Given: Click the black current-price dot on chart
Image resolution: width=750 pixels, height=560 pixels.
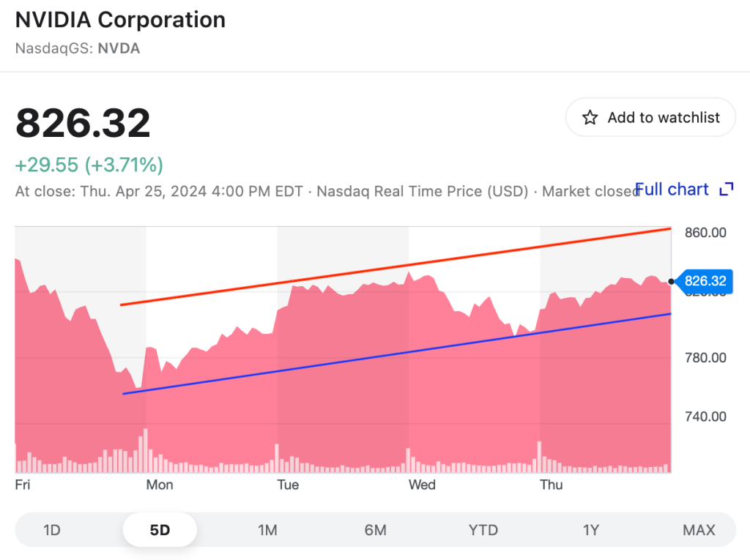Looking at the screenshot, I should click(x=672, y=281).
